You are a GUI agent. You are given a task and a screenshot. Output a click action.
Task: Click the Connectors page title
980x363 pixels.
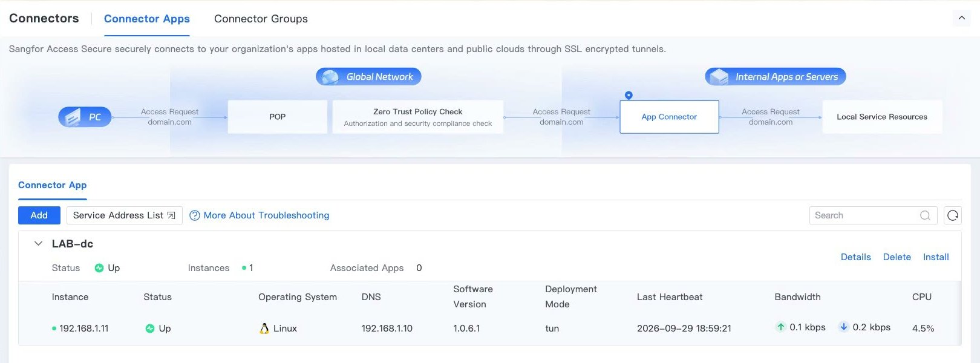44,18
